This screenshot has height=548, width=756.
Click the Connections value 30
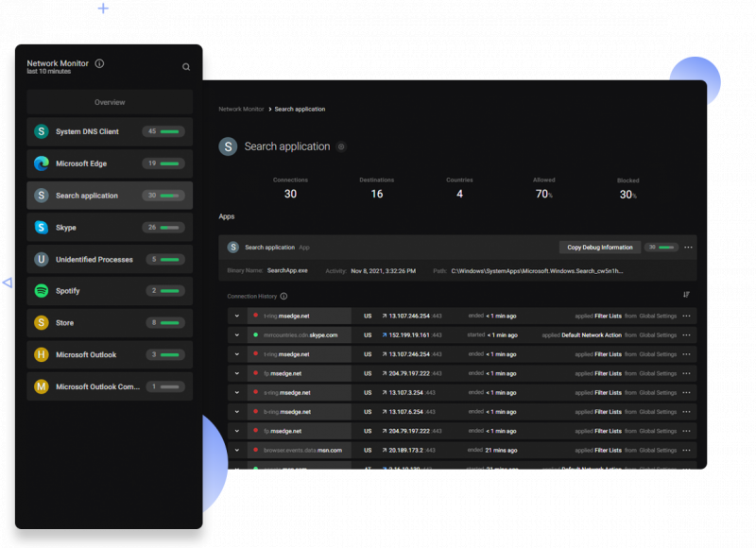290,194
